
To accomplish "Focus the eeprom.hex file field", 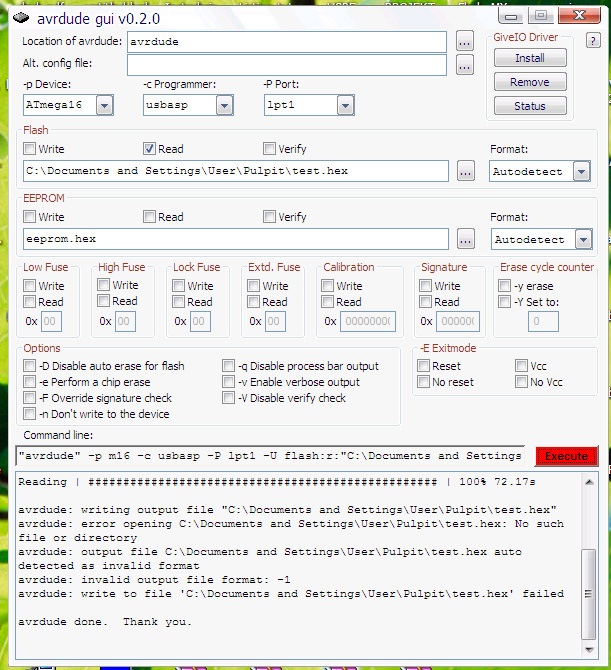I will point(236,239).
